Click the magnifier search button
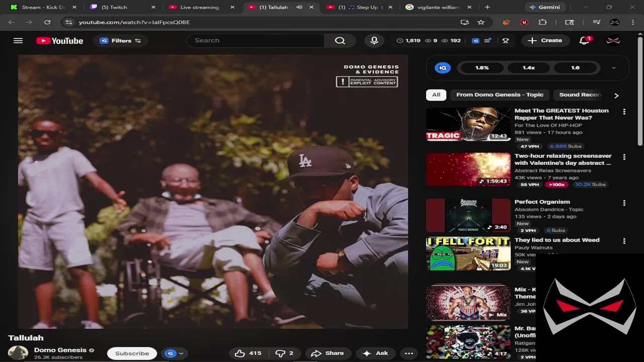The height and width of the screenshot is (362, 644). point(340,40)
